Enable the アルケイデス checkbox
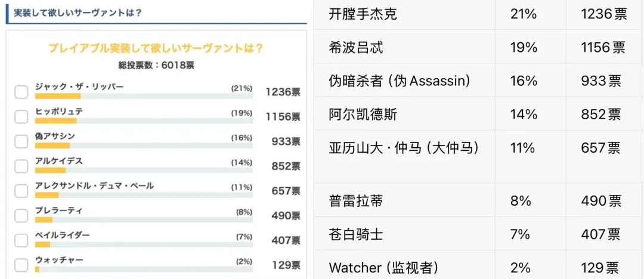Image resolution: width=644 pixels, height=279 pixels. 21,166
